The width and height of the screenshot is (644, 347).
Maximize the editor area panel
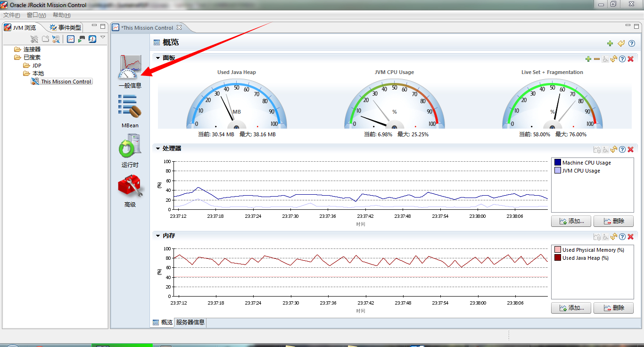636,26
